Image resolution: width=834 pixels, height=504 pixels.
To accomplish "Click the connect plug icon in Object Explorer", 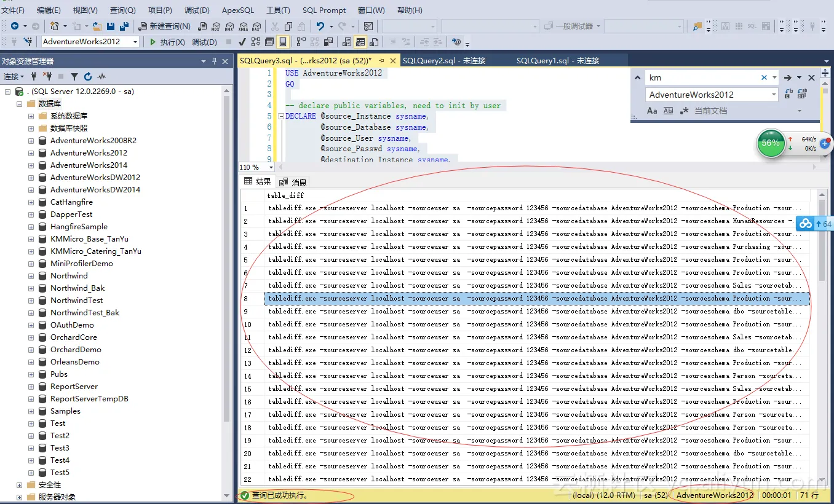I will click(34, 76).
